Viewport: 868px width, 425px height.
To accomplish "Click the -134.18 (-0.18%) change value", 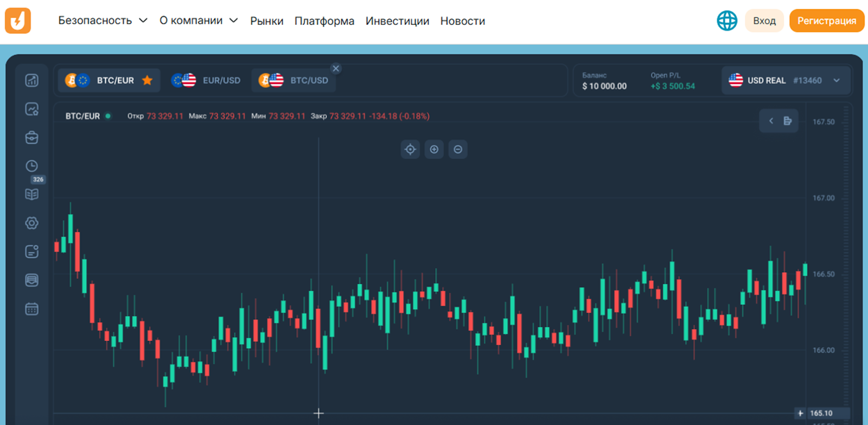I will coord(399,116).
